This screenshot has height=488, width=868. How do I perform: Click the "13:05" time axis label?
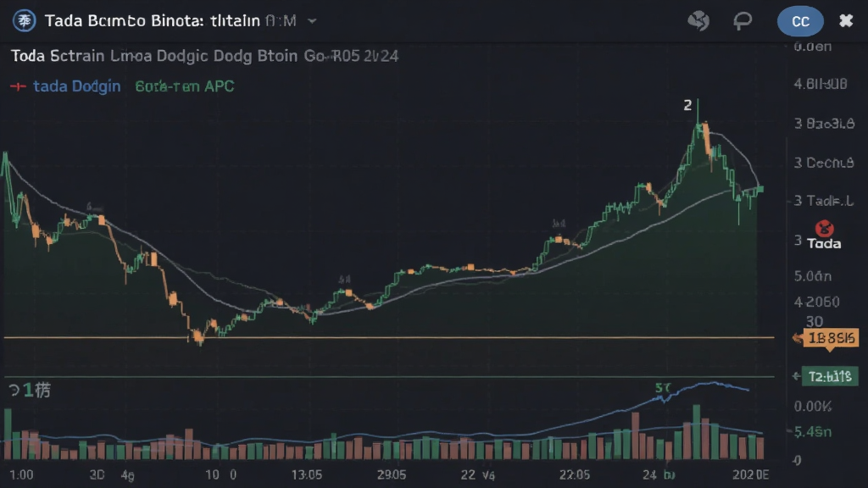tap(307, 474)
